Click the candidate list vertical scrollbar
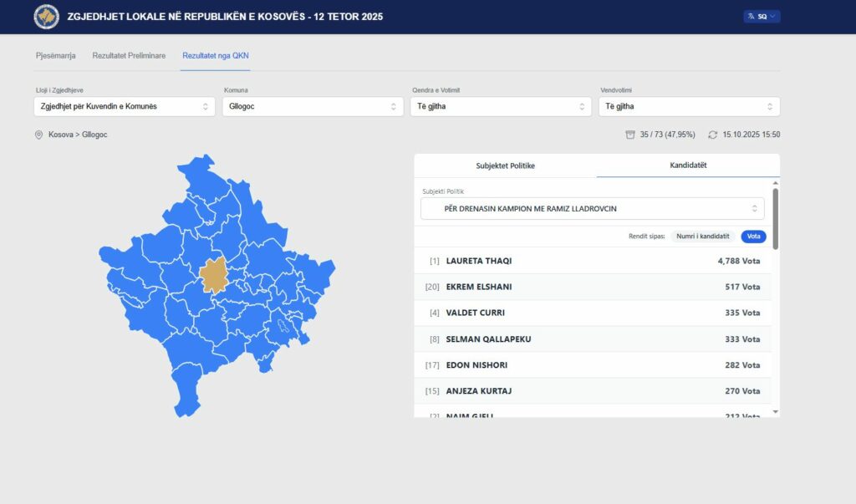 click(776, 219)
